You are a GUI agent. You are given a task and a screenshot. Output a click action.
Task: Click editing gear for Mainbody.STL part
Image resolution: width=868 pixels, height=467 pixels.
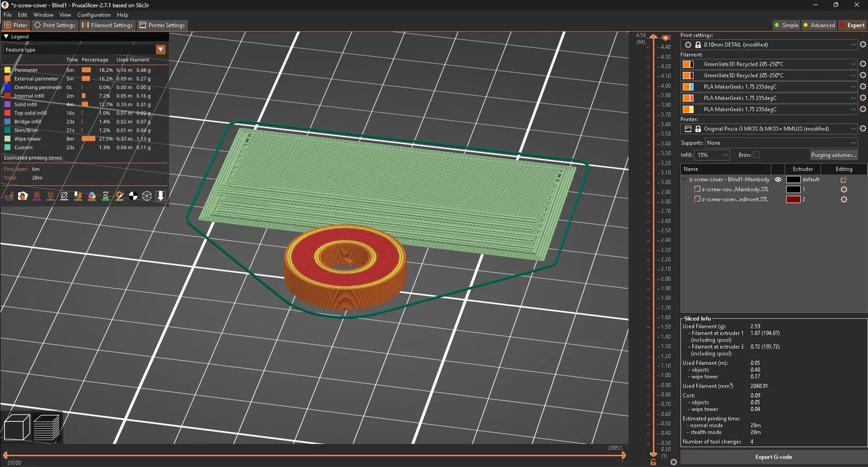[x=844, y=190]
